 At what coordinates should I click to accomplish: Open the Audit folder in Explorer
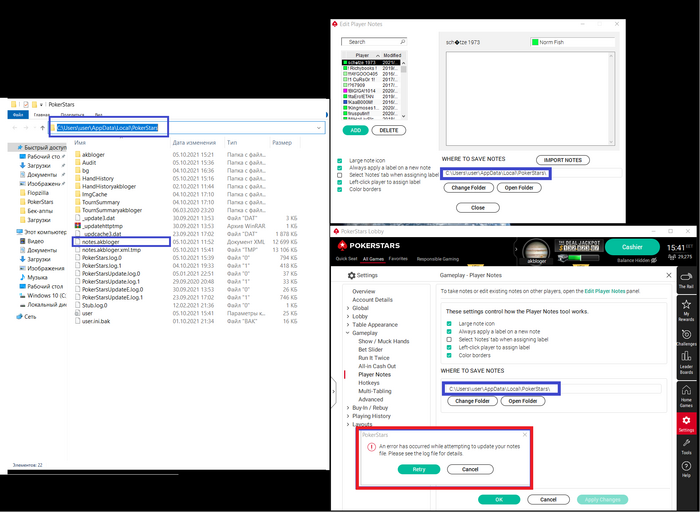click(x=88, y=162)
